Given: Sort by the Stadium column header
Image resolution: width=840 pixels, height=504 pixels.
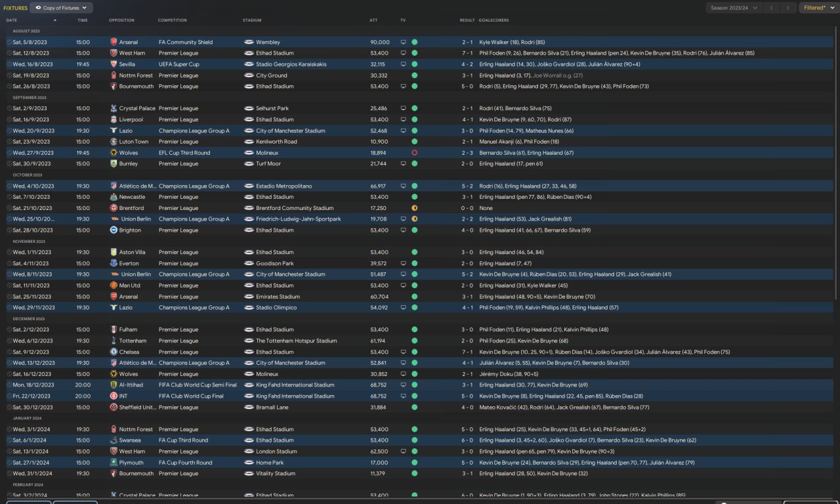Looking at the screenshot, I should point(252,20).
